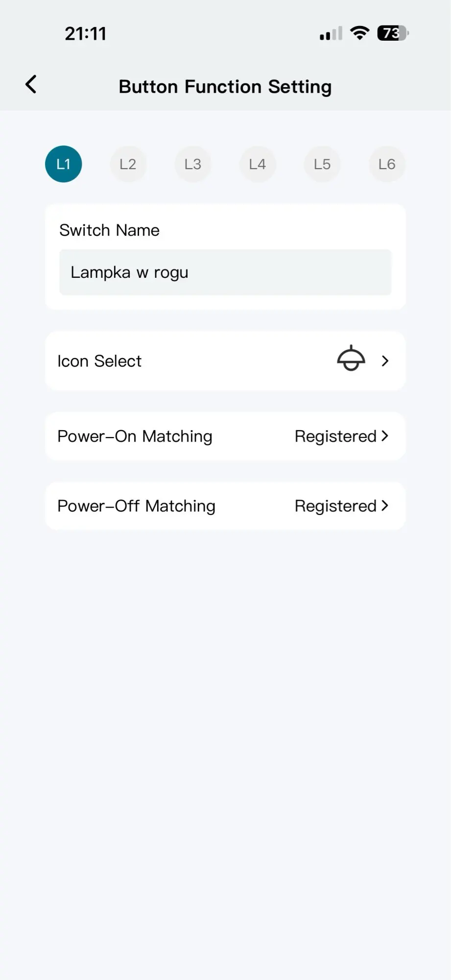Open the Power-On Matching row
The height and width of the screenshot is (980, 451).
coord(225,436)
